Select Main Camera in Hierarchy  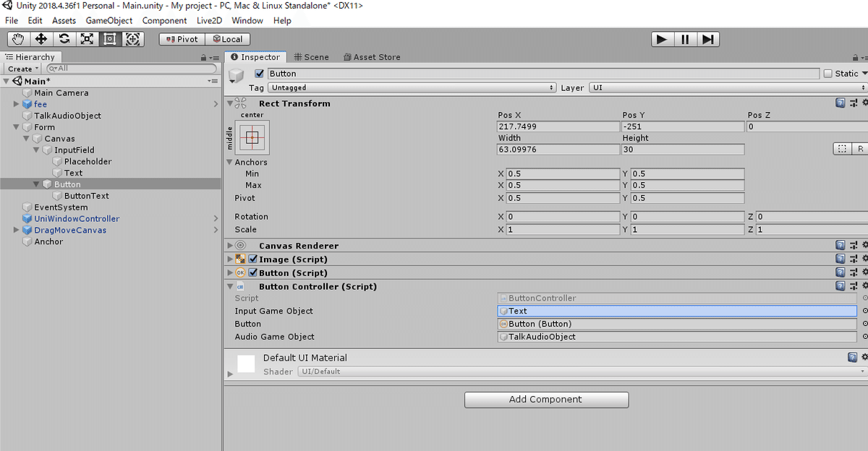[x=61, y=93]
